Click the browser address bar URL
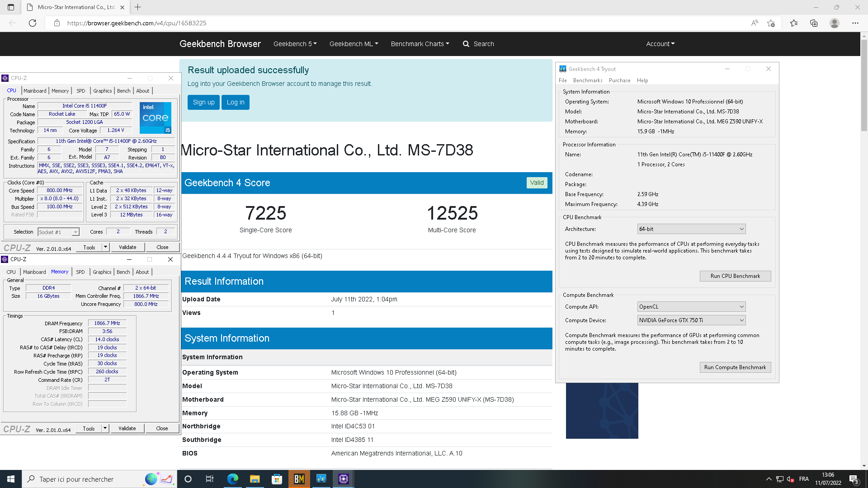The width and height of the screenshot is (868, 488). 137,23
